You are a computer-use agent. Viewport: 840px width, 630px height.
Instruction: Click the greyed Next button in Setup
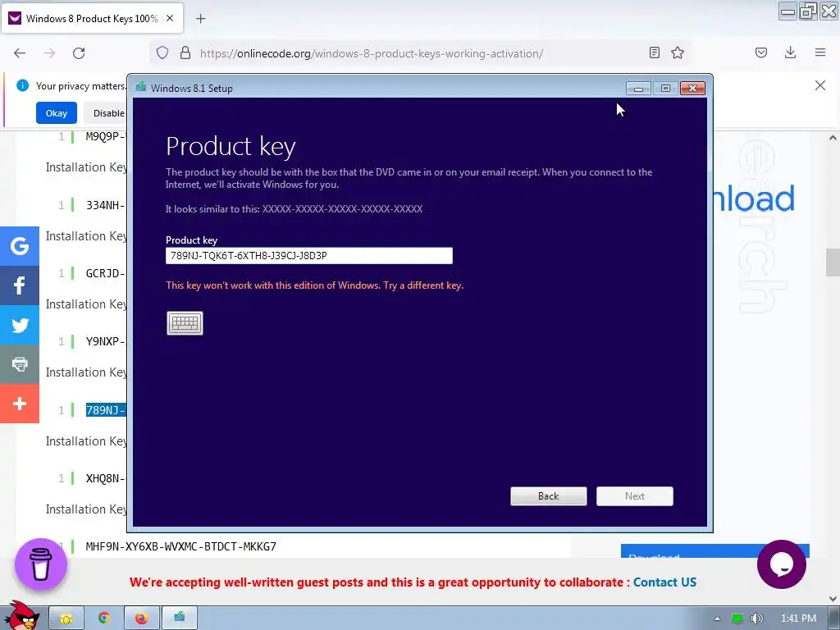pyautogui.click(x=634, y=496)
